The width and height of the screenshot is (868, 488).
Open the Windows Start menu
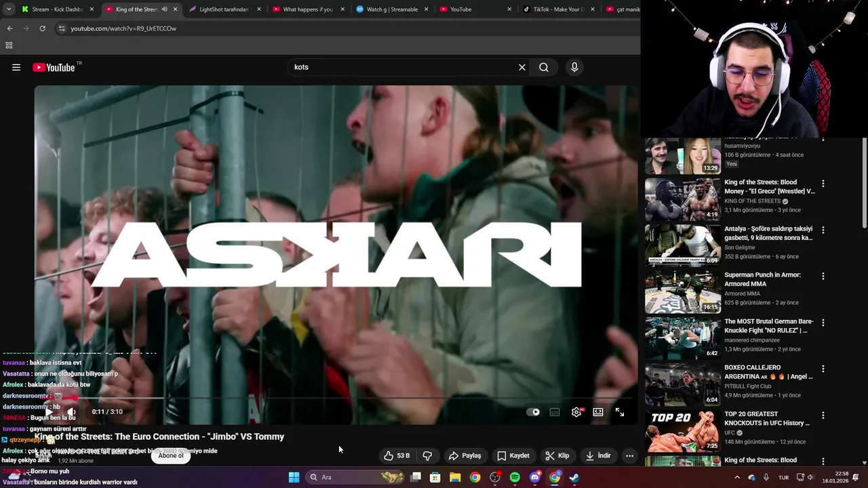click(294, 477)
